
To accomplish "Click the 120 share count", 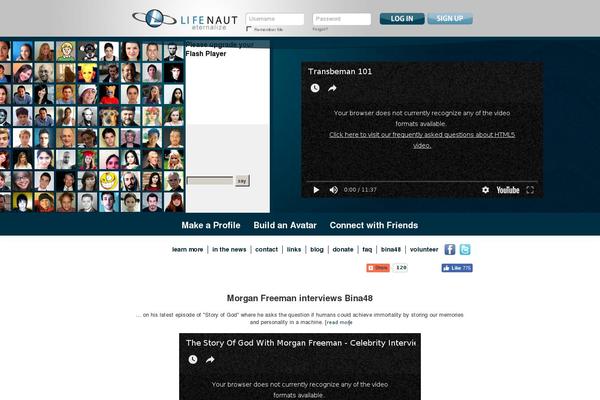I will coord(401,268).
